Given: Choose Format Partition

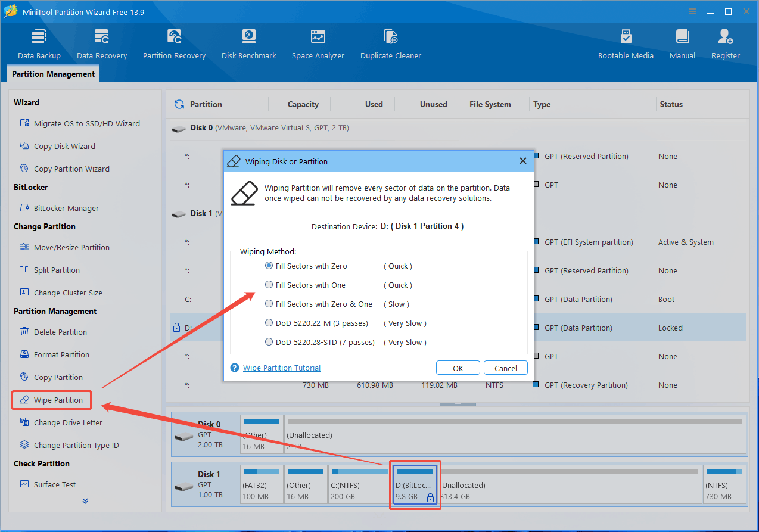Looking at the screenshot, I should tap(54, 354).
